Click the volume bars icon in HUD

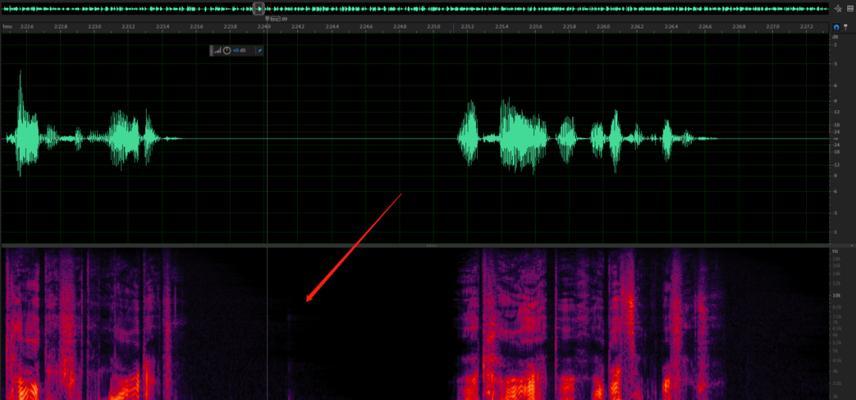[x=217, y=51]
